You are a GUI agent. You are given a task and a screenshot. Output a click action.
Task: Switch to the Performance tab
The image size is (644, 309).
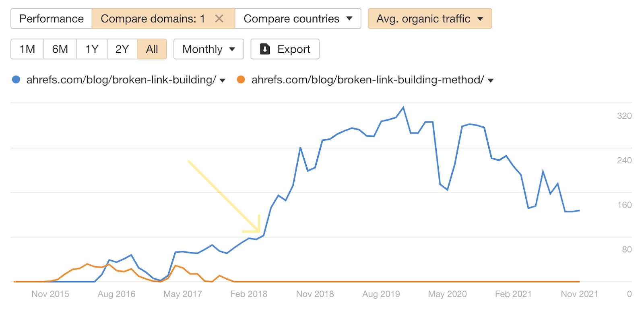click(51, 19)
